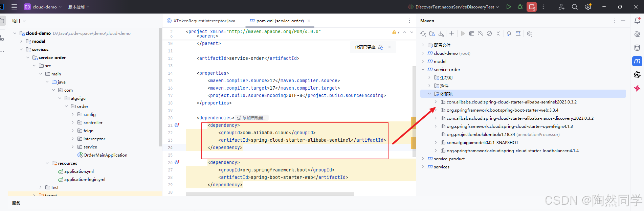This screenshot has width=644, height=211.
Task: Open the main hamburger menu
Action: pos(14,7)
